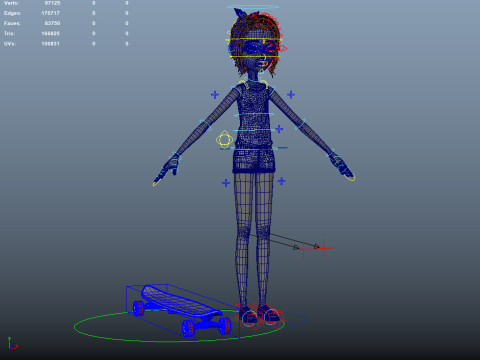
Task: Click the Faces label in the HUD
Action: tap(12, 23)
